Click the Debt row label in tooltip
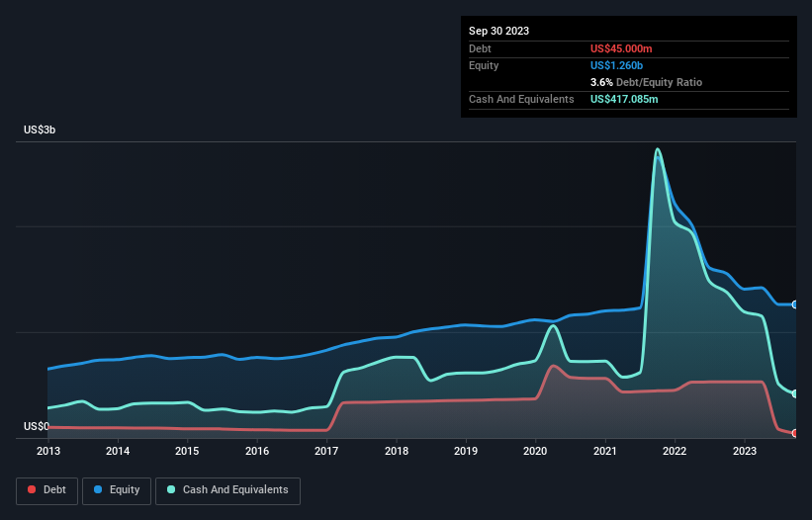 (480, 48)
